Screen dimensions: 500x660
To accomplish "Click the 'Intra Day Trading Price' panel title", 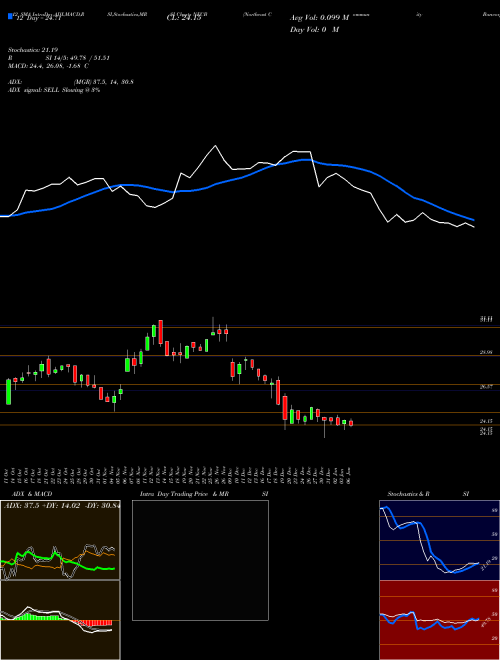I will pyautogui.click(x=174, y=494).
